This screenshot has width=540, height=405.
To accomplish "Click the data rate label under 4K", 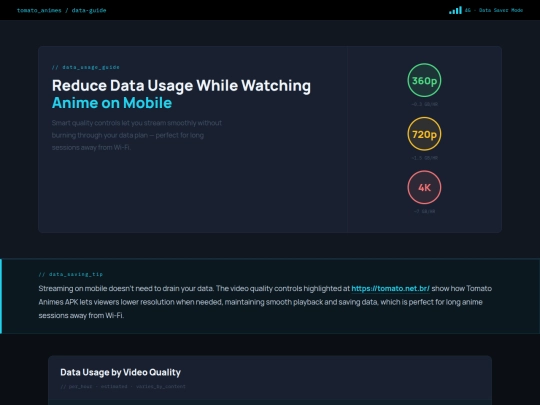I will [x=424, y=211].
